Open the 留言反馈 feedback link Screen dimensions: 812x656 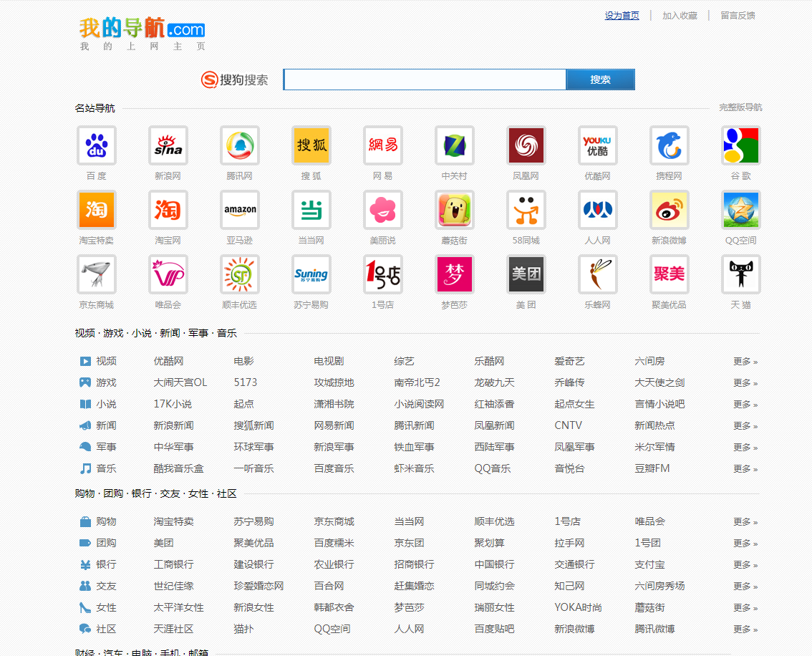738,16
